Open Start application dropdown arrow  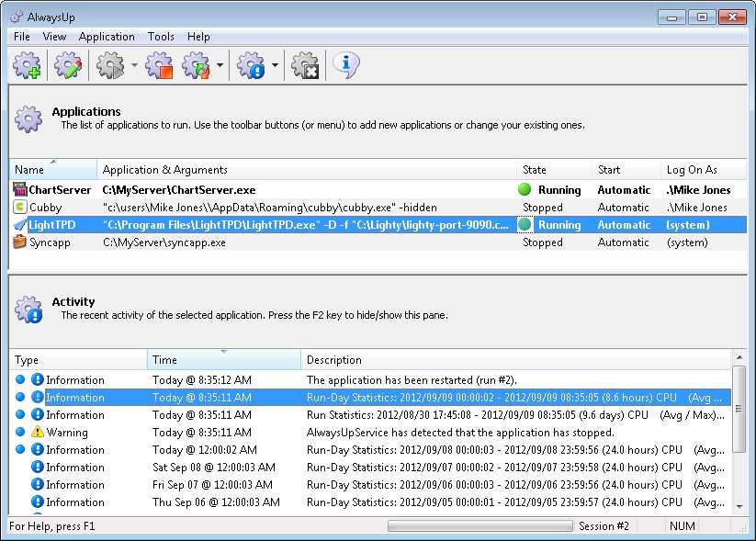(134, 65)
